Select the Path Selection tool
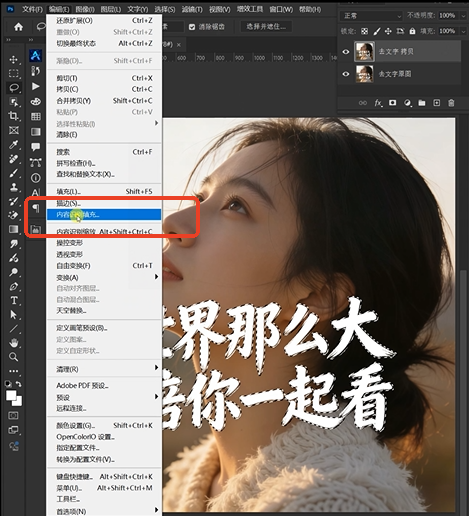 pos(13,315)
